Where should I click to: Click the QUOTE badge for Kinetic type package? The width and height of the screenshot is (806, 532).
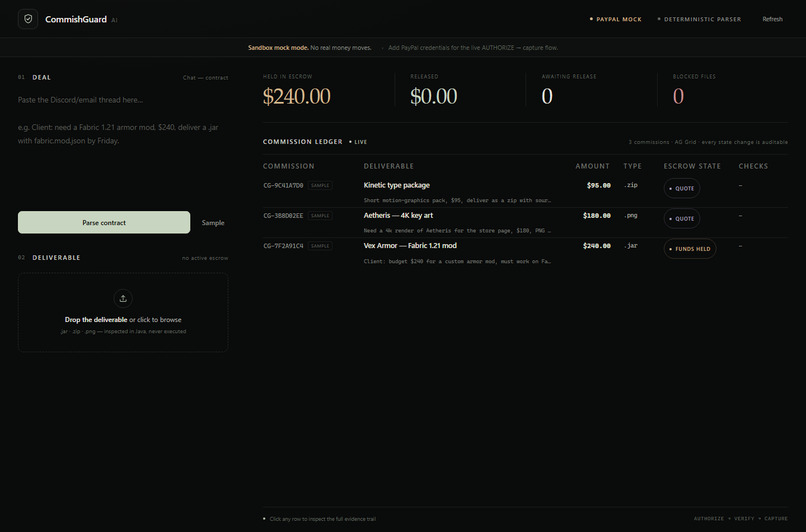coord(682,189)
